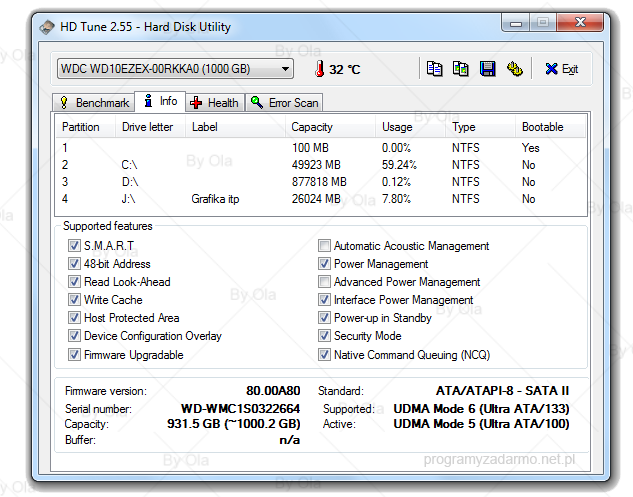Click the copy screenshot to clipboard icon
Screen dimensions: 633x497
click(x=461, y=69)
